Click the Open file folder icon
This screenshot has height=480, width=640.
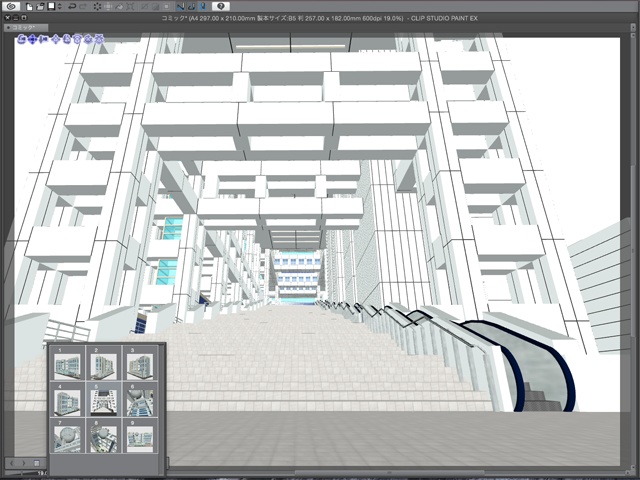coord(40,7)
